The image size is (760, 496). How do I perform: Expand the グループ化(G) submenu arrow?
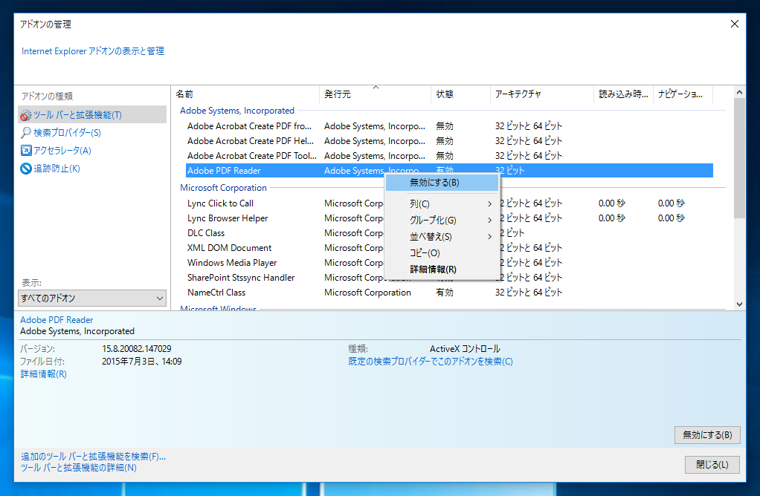(x=490, y=220)
